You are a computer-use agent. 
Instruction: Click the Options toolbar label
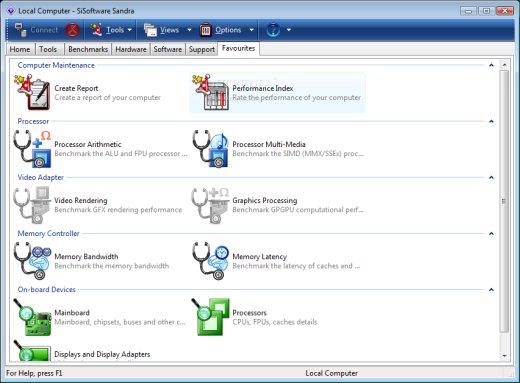pyautogui.click(x=228, y=30)
